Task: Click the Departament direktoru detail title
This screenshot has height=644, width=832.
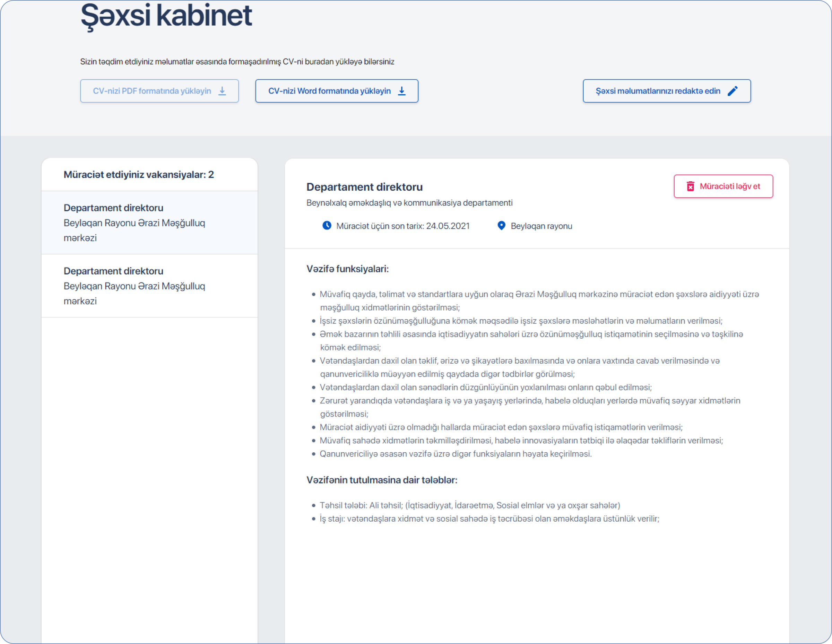Action: click(364, 187)
